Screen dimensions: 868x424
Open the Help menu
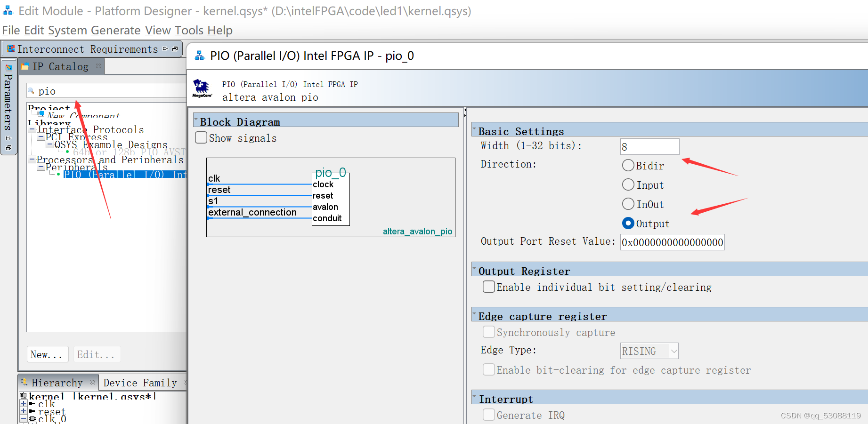pos(220,30)
